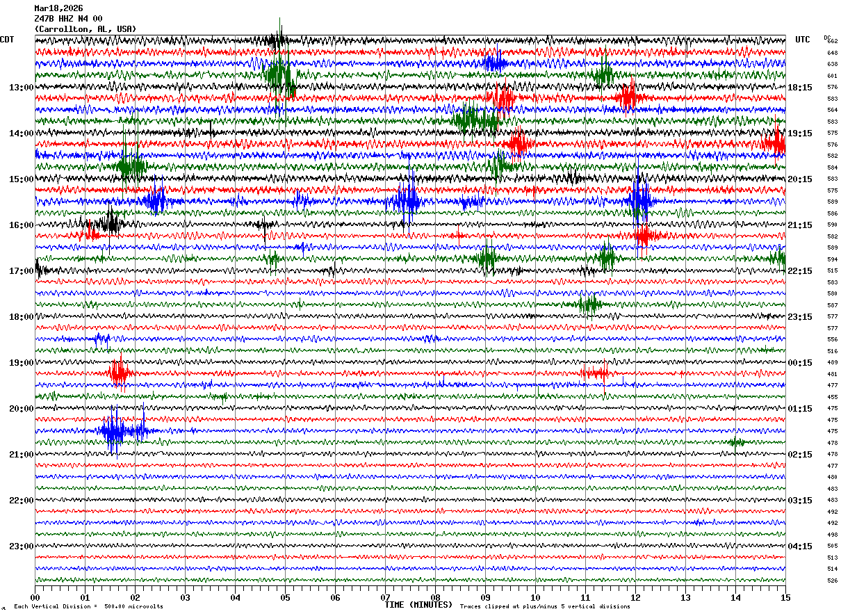Click the 23:00 CDT time label
This screenshot has width=841, height=616.
pos(21,546)
